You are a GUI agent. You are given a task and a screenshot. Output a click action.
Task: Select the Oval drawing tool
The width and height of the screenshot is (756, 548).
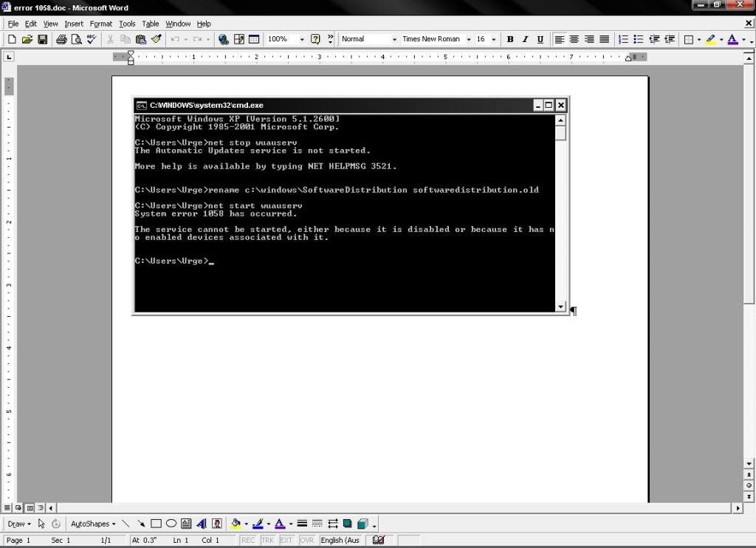click(171, 524)
